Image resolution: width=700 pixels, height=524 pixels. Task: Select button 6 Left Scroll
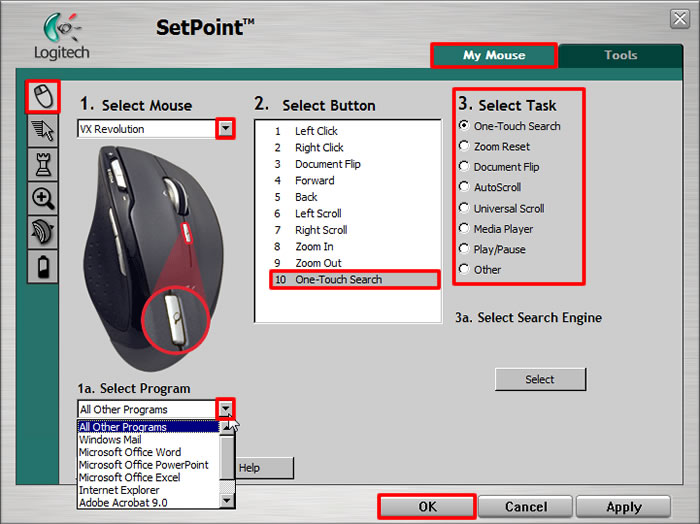tap(348, 213)
